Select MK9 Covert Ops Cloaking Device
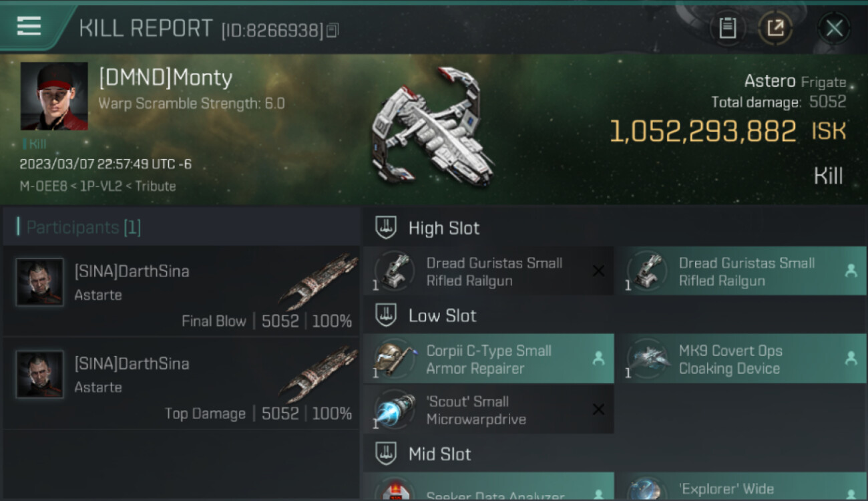 coord(740,359)
